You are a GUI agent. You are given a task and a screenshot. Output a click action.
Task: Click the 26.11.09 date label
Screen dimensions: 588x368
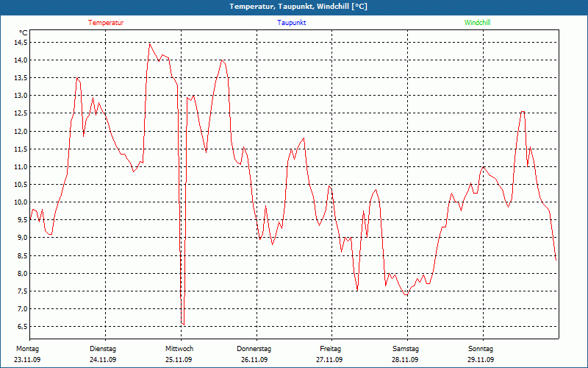coord(254,360)
